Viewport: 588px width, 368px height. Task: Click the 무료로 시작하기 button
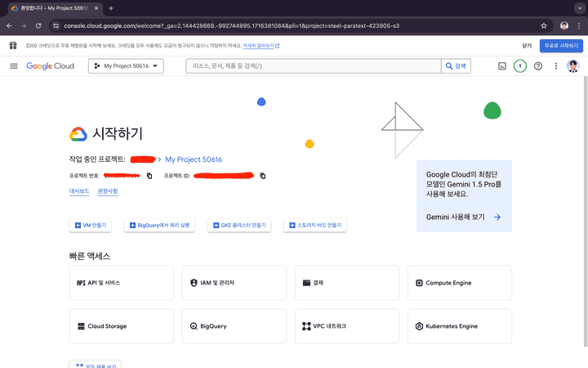tap(561, 46)
